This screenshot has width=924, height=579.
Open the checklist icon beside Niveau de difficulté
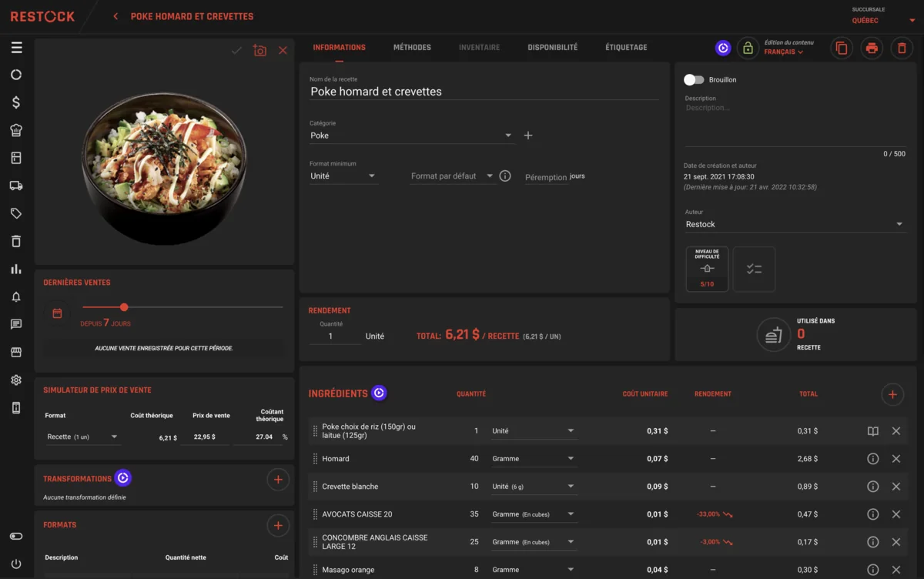754,269
